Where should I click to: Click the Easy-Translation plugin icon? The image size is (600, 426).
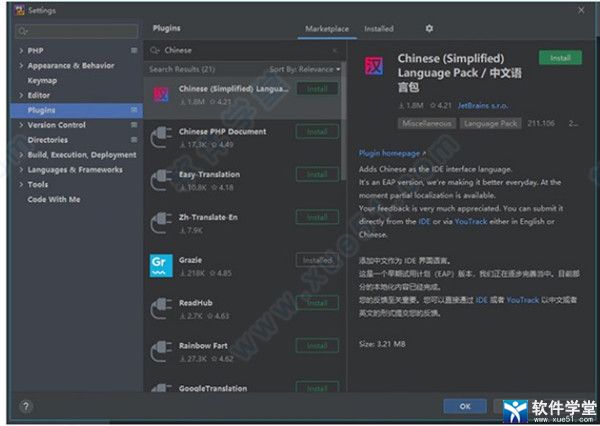tap(161, 180)
